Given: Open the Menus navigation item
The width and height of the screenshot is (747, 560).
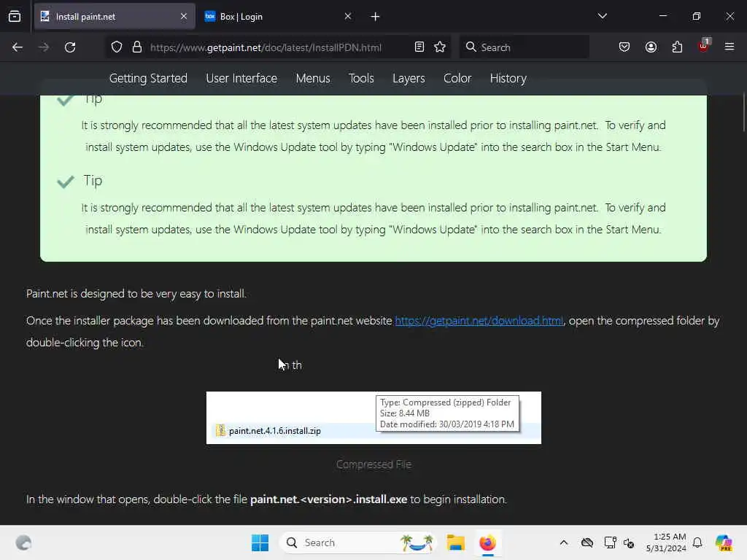Looking at the screenshot, I should [x=313, y=78].
